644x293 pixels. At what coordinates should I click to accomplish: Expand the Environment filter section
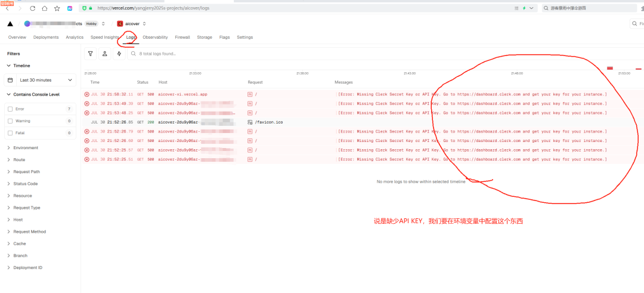pyautogui.click(x=26, y=148)
